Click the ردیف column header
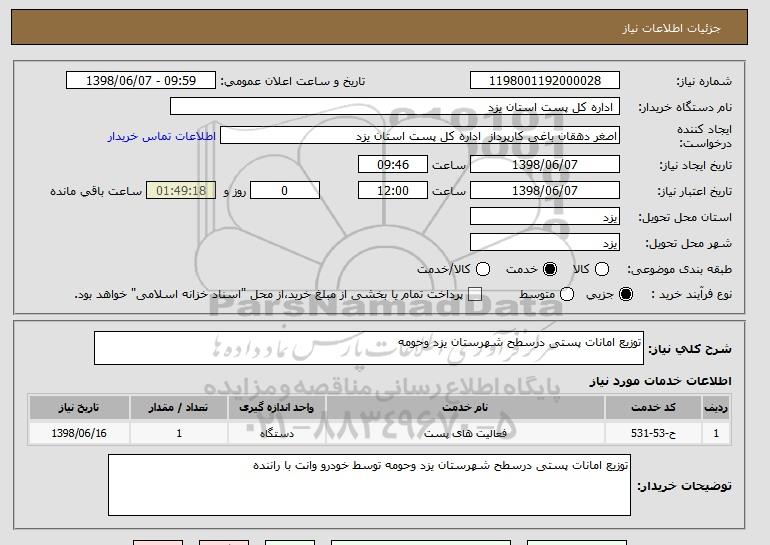 click(716, 408)
